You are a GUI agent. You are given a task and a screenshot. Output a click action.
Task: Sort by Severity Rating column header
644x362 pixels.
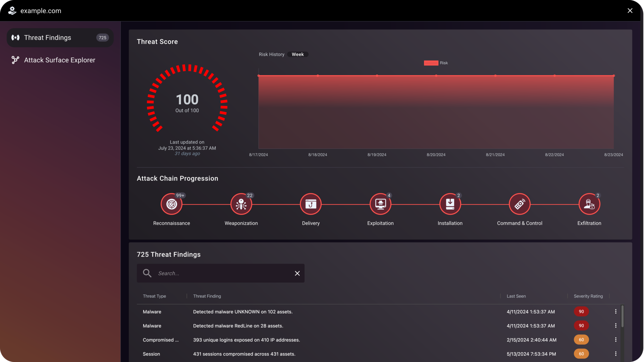(588, 296)
